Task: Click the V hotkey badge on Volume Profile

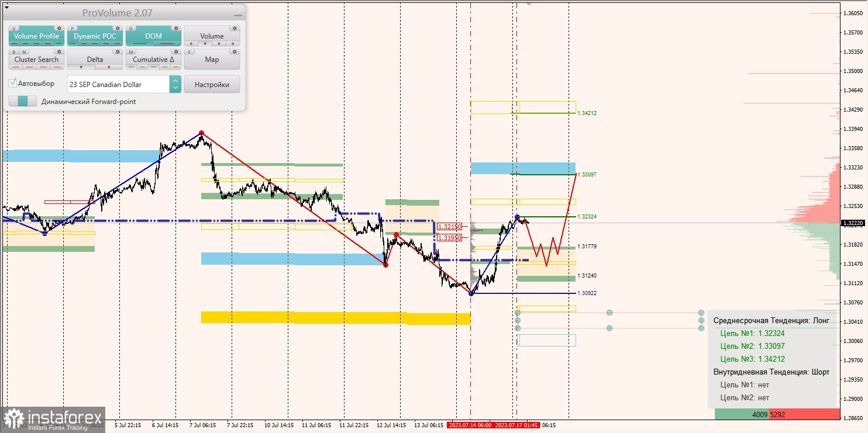Action: 14,28
